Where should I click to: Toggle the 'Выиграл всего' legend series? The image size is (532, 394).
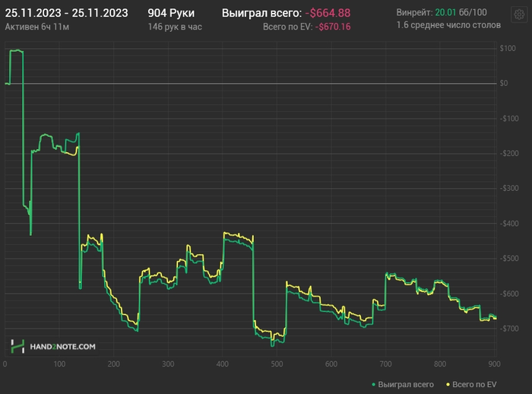coord(403,384)
